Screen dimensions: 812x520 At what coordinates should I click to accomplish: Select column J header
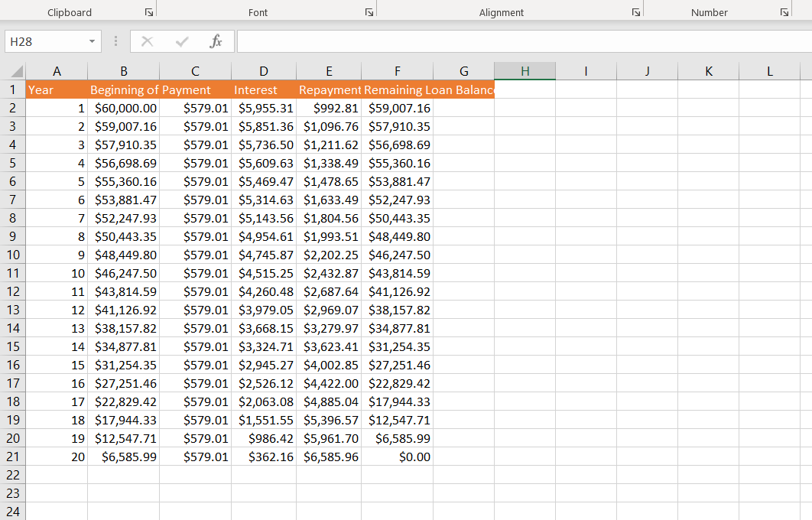pos(647,71)
